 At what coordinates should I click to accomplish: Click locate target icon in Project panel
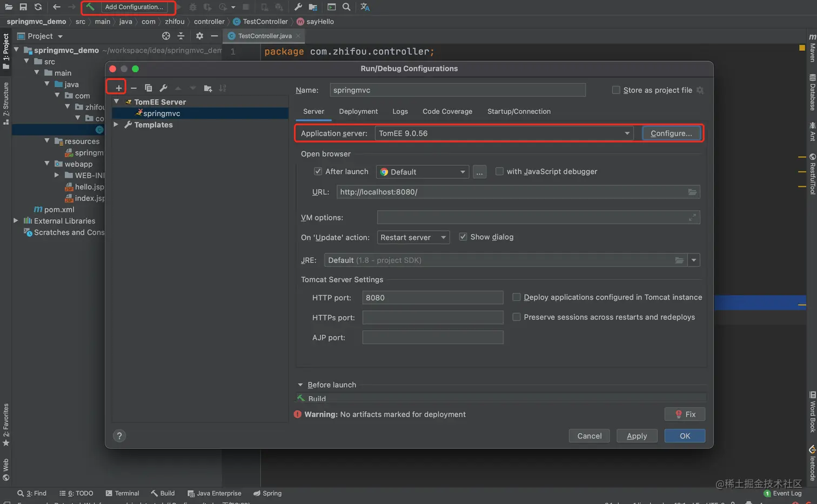pyautogui.click(x=166, y=36)
